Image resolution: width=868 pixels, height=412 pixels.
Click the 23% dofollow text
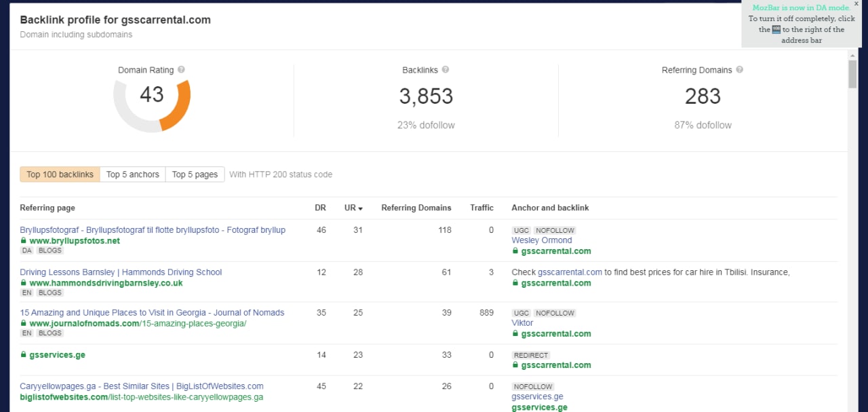(x=426, y=125)
